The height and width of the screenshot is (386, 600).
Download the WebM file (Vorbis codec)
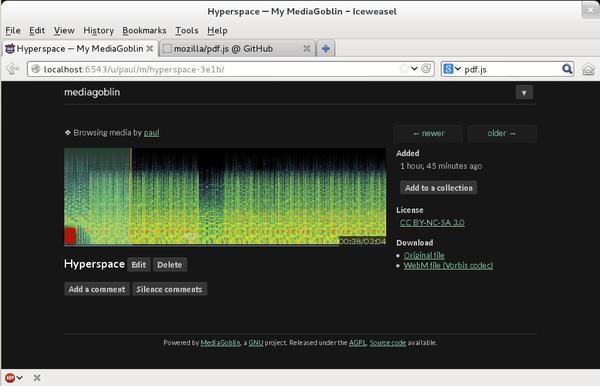448,265
